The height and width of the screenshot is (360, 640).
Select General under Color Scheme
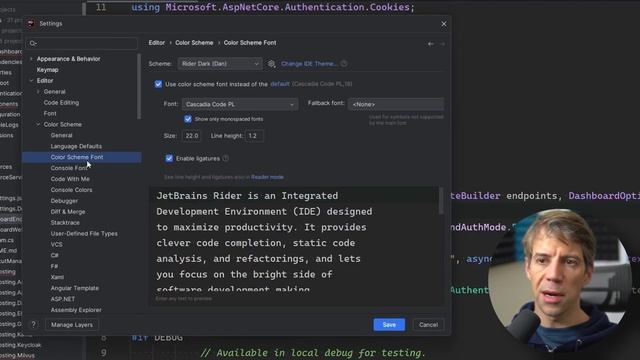pos(61,135)
